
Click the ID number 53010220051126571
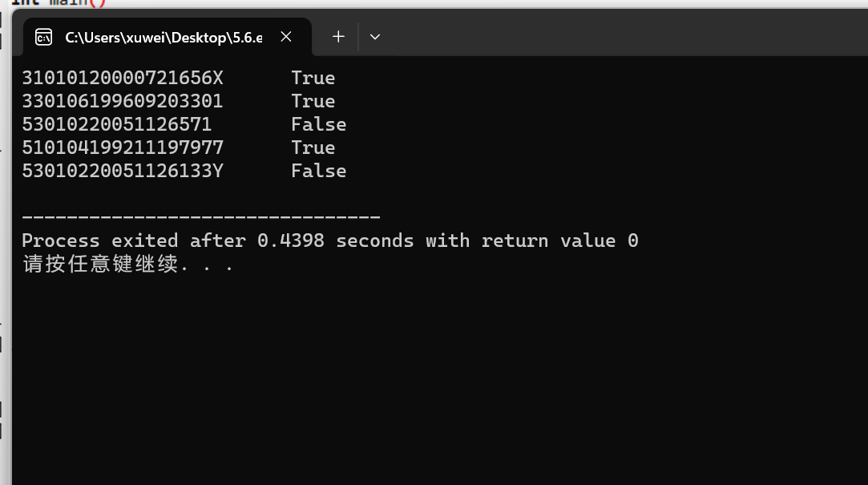[116, 124]
